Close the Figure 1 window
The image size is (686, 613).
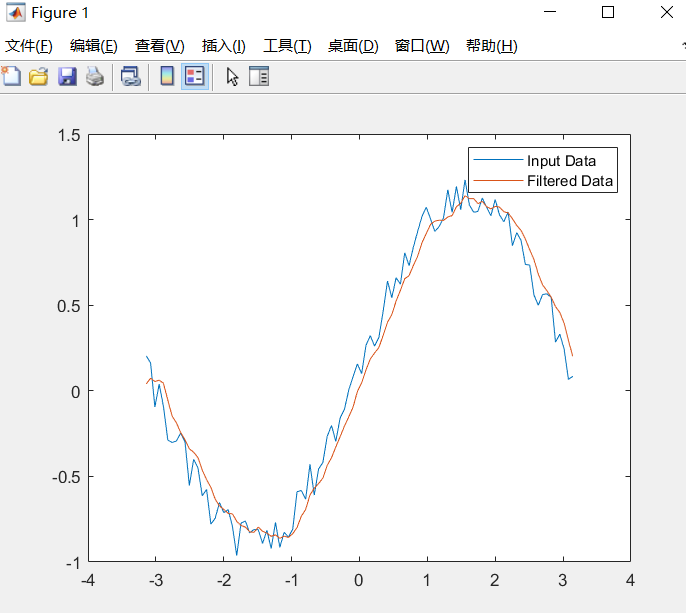point(667,12)
